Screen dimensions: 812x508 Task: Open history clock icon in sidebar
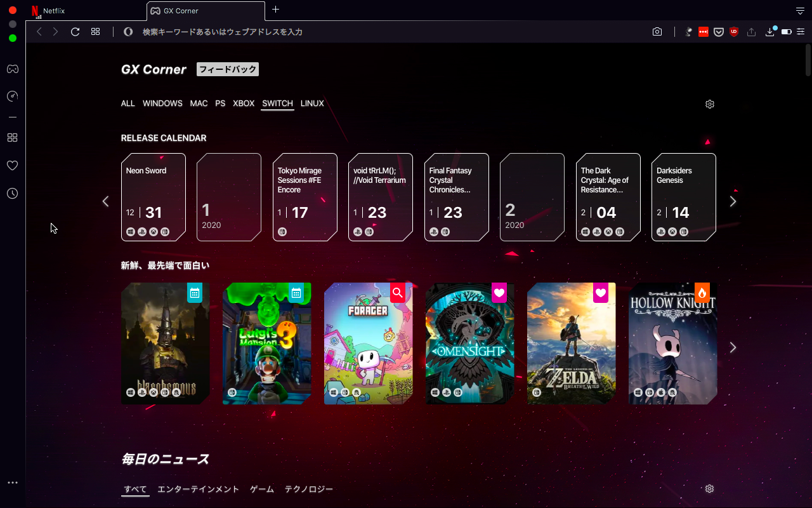pos(12,194)
